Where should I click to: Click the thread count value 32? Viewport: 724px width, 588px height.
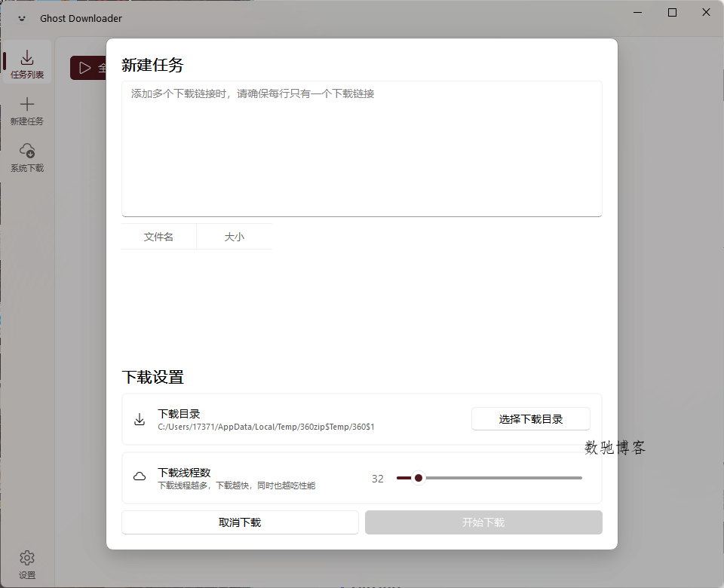378,479
